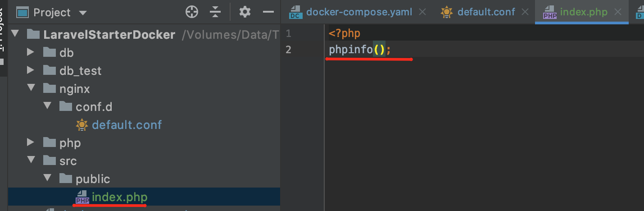The height and width of the screenshot is (211, 644).
Task: Select the public folder in tree
Action: click(93, 179)
